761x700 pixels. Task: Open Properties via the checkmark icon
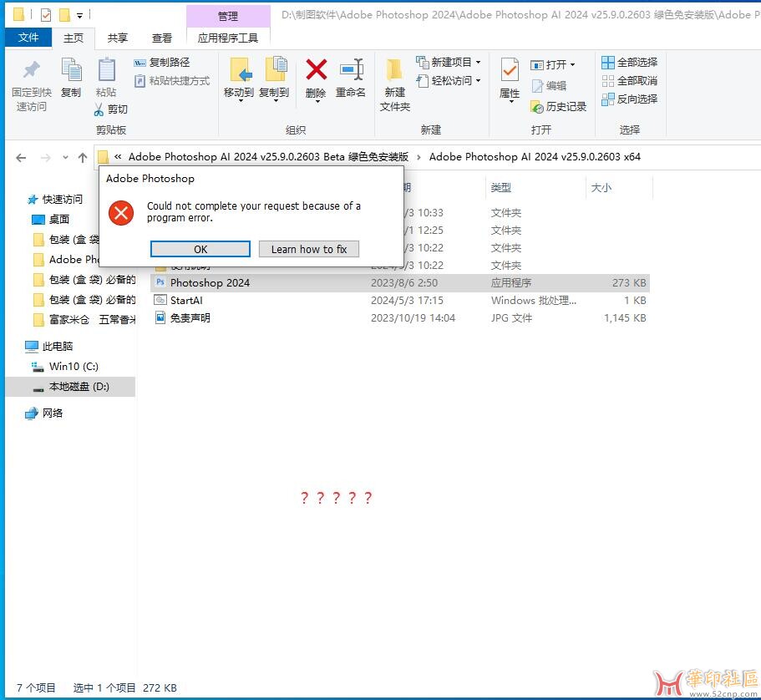pyautogui.click(x=509, y=69)
